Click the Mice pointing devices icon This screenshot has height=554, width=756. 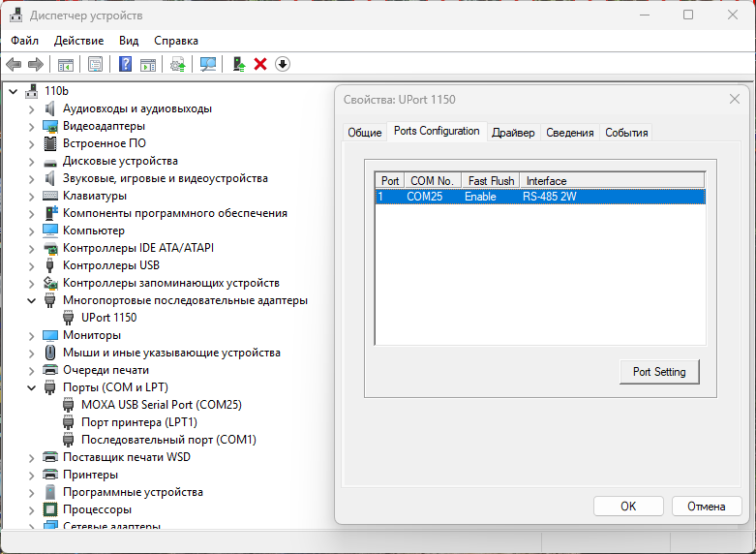coord(50,353)
